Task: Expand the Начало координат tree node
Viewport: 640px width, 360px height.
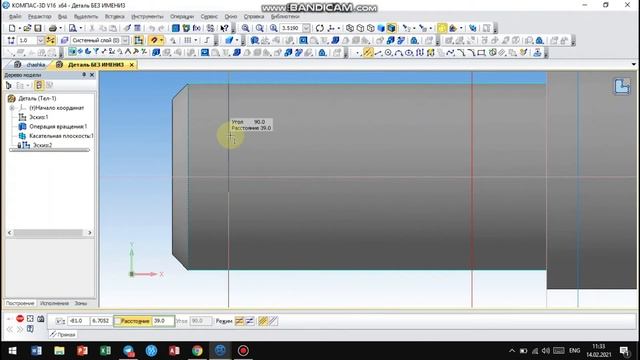Action: (x=12, y=108)
